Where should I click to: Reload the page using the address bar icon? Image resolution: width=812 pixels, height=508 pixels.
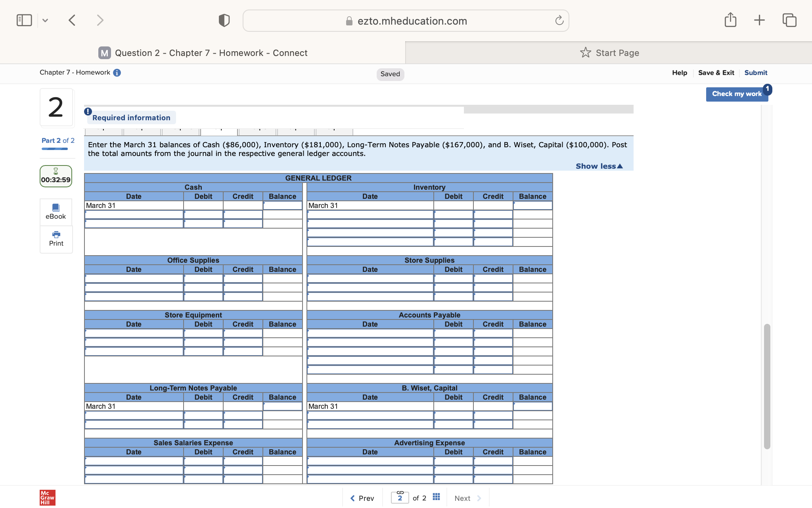coord(559,20)
